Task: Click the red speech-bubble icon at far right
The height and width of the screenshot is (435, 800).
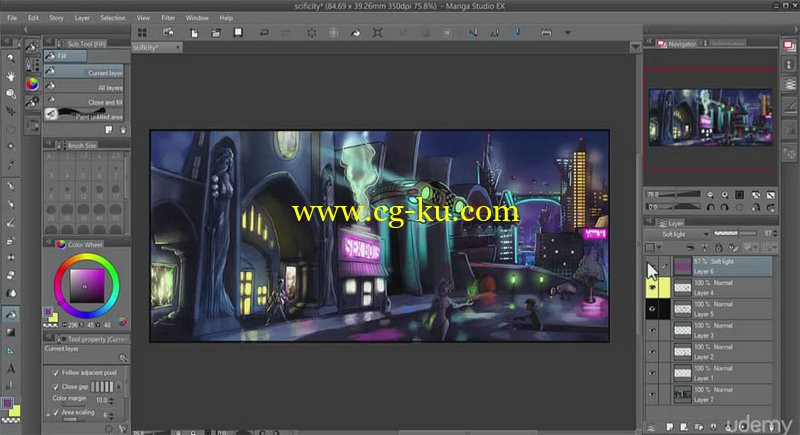Action: tap(789, 45)
